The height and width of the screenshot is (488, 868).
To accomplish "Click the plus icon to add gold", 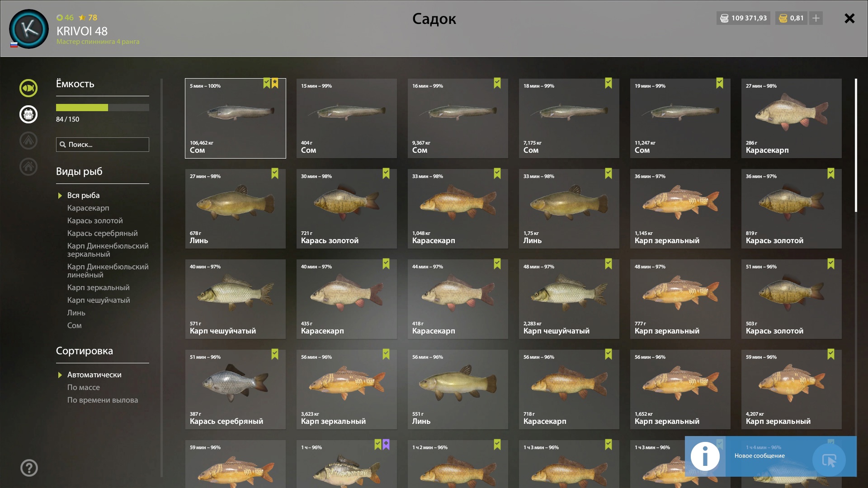I will pyautogui.click(x=816, y=18).
